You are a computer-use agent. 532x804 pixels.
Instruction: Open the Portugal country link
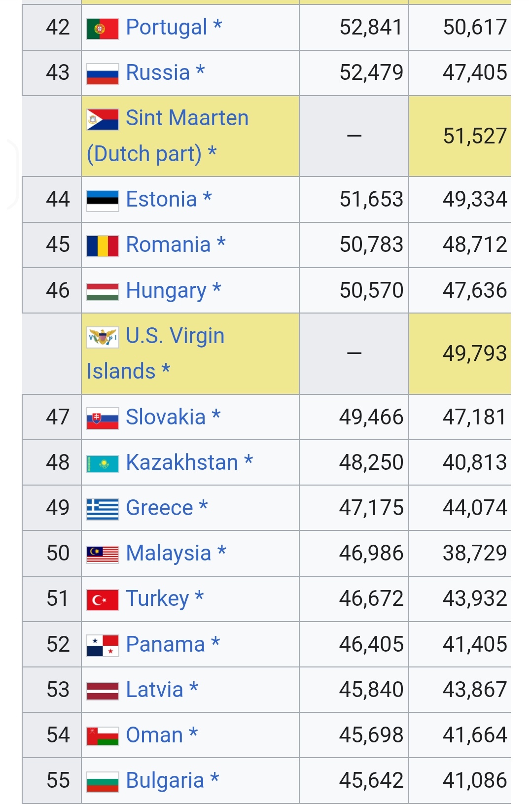tap(166, 28)
